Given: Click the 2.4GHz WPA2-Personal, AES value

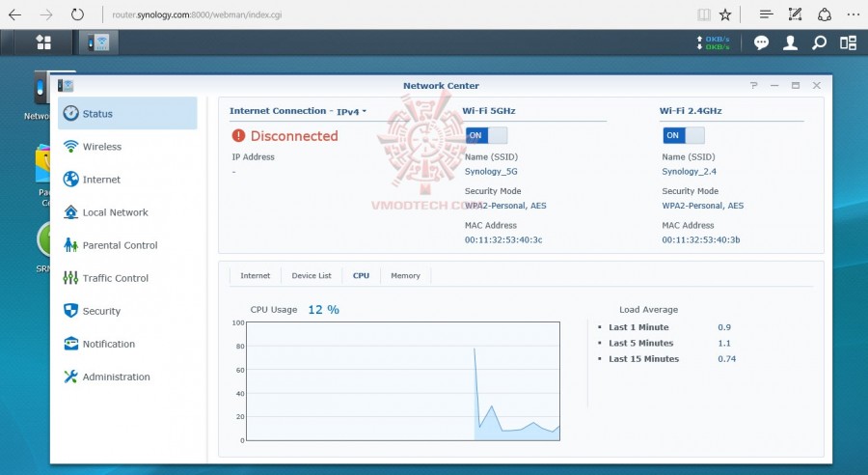Looking at the screenshot, I should pos(702,206).
